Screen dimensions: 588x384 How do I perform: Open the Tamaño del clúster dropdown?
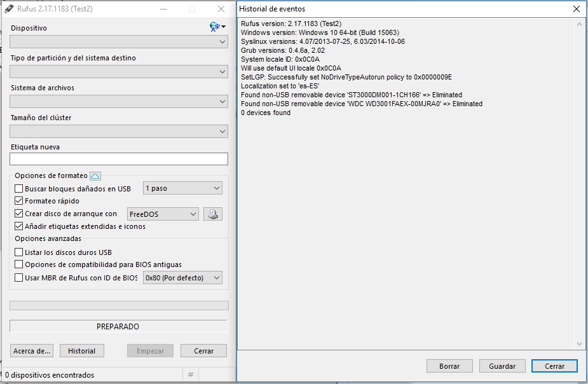[x=118, y=131]
